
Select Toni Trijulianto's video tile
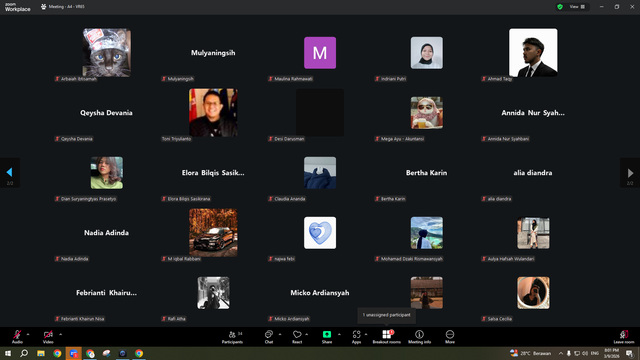pos(213,113)
